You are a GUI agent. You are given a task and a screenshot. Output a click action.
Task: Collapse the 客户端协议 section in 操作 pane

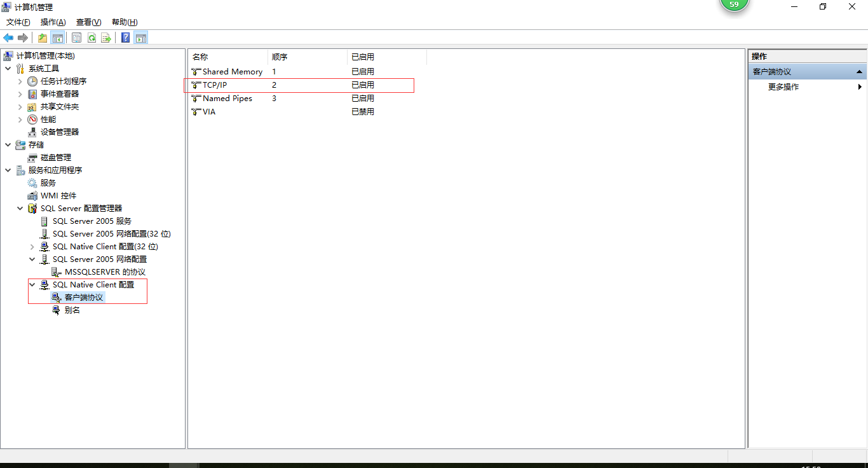859,72
